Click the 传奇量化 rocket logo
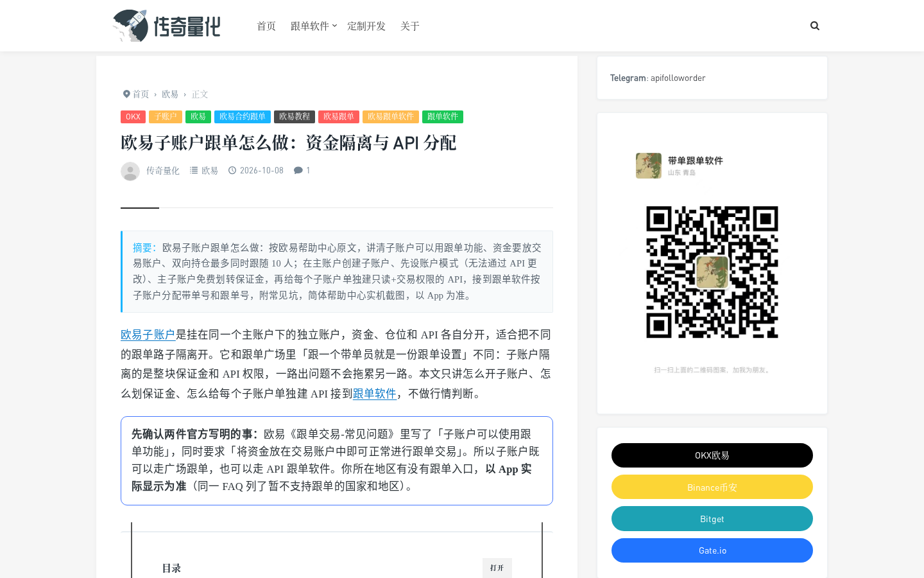The width and height of the screenshot is (924, 578). pos(166,26)
